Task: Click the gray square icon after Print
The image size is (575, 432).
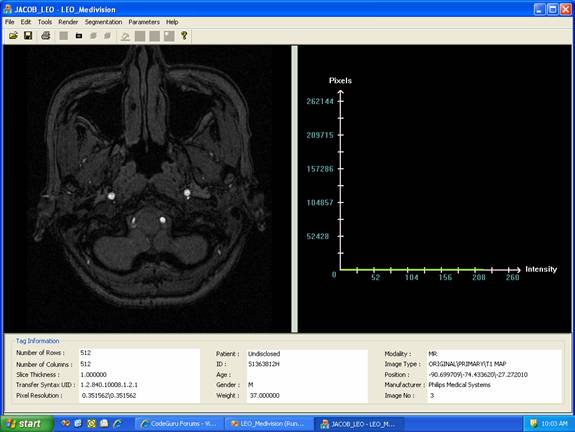Action: (63, 36)
